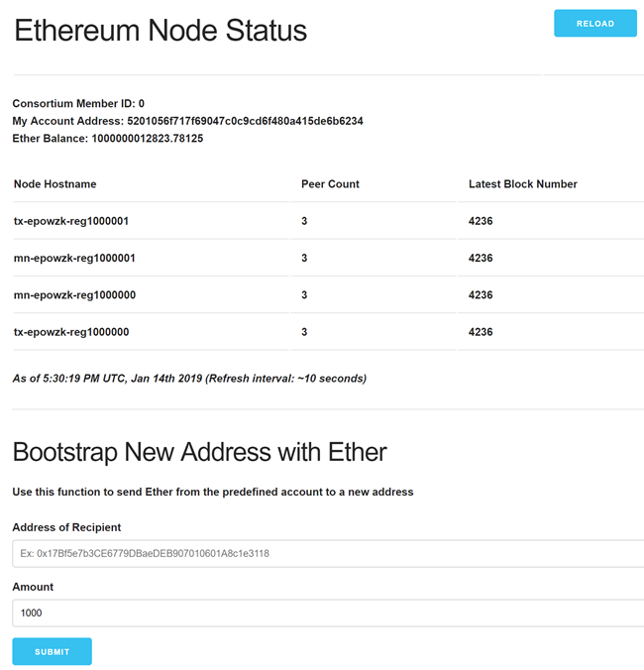This screenshot has height=670, width=644.
Task: Click the Consortium Member ID line
Action: tap(78, 103)
